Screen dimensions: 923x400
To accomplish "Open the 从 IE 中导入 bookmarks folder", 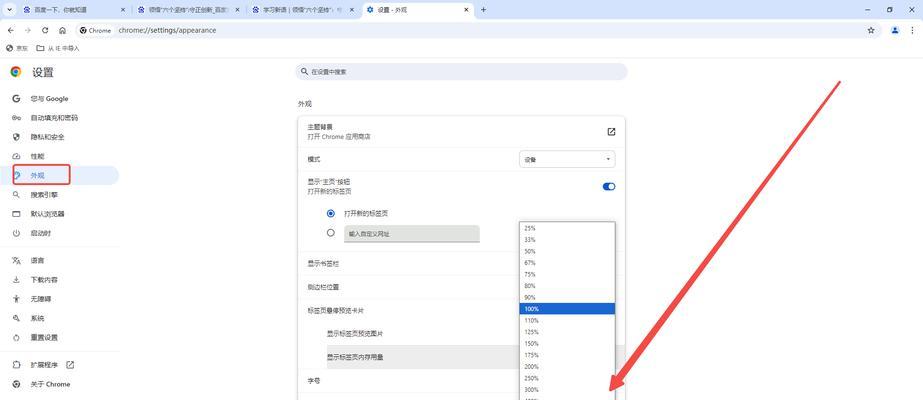I will [58, 48].
